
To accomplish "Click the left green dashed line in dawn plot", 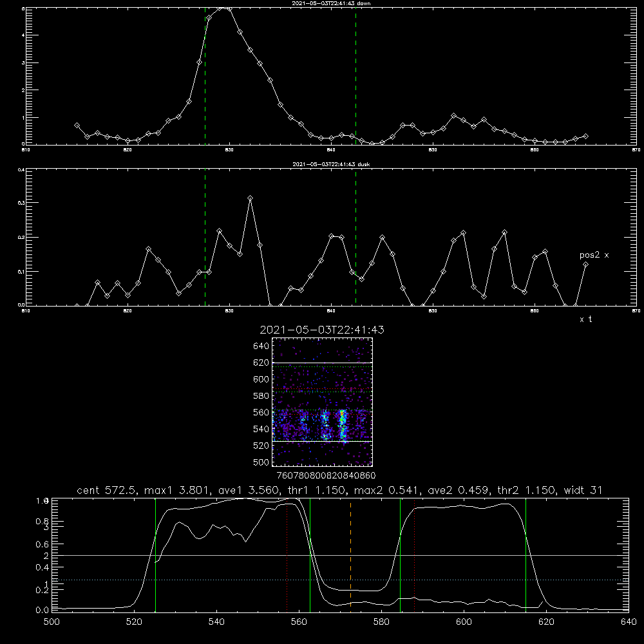I will click(205, 76).
